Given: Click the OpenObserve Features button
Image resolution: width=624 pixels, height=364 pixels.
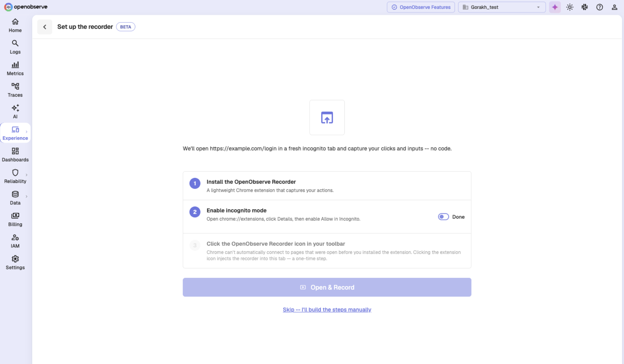Looking at the screenshot, I should tap(421, 7).
